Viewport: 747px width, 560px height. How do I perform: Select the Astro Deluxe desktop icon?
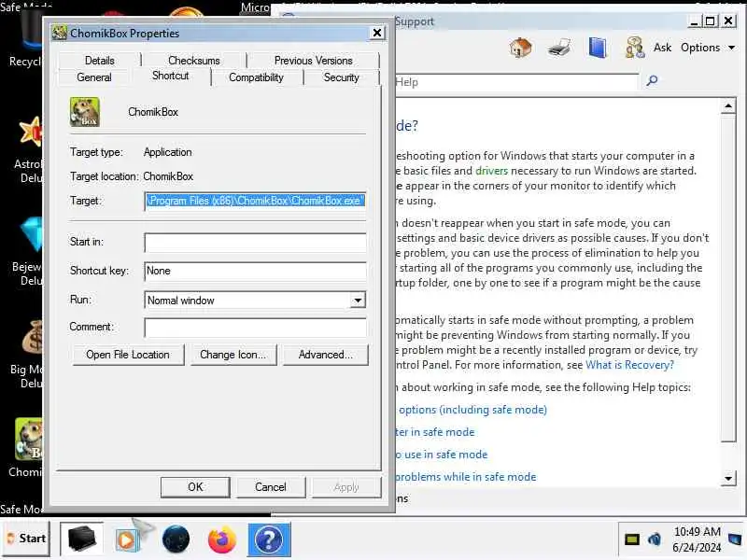coord(29,149)
